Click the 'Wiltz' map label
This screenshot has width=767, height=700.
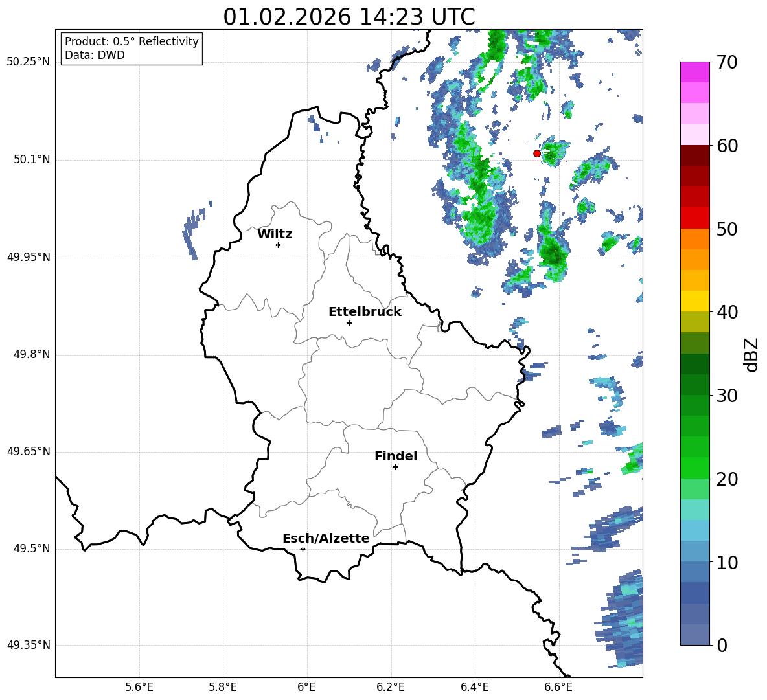click(275, 234)
